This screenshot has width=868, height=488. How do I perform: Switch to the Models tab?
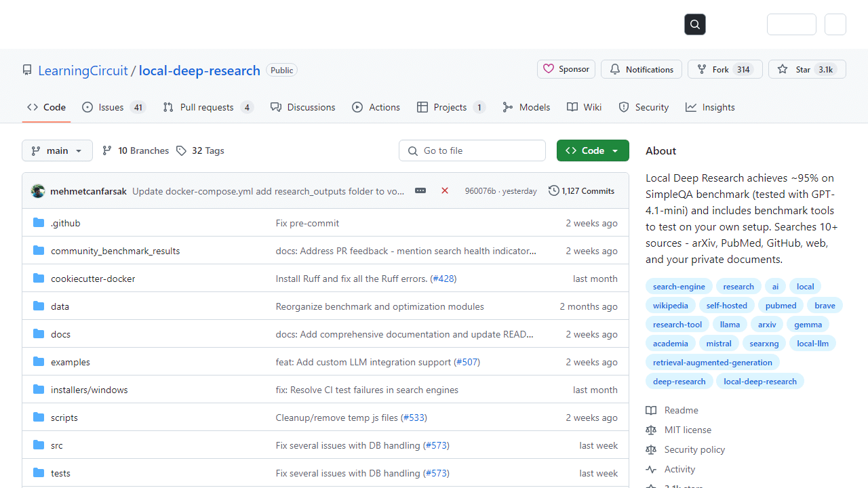pyautogui.click(x=527, y=107)
